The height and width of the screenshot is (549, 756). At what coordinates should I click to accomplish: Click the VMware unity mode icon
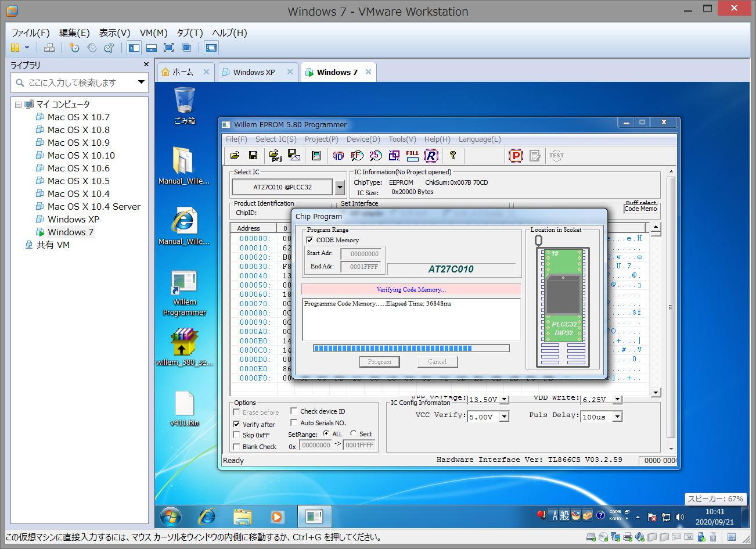click(186, 48)
